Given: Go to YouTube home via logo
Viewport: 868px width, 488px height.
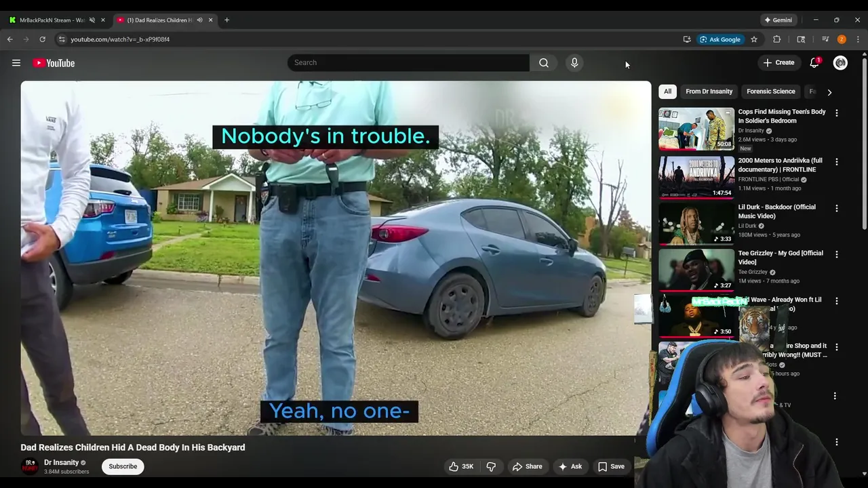Looking at the screenshot, I should pyautogui.click(x=54, y=63).
